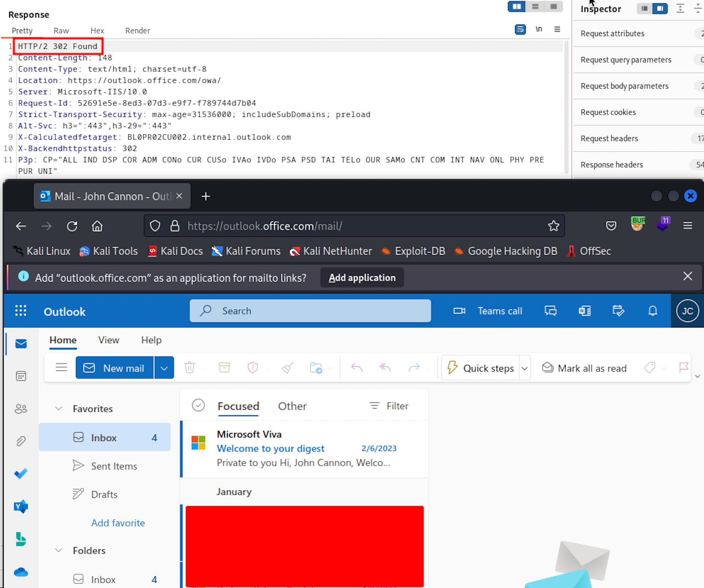Click the Add favorite link
The height and width of the screenshot is (588, 704).
(x=118, y=523)
